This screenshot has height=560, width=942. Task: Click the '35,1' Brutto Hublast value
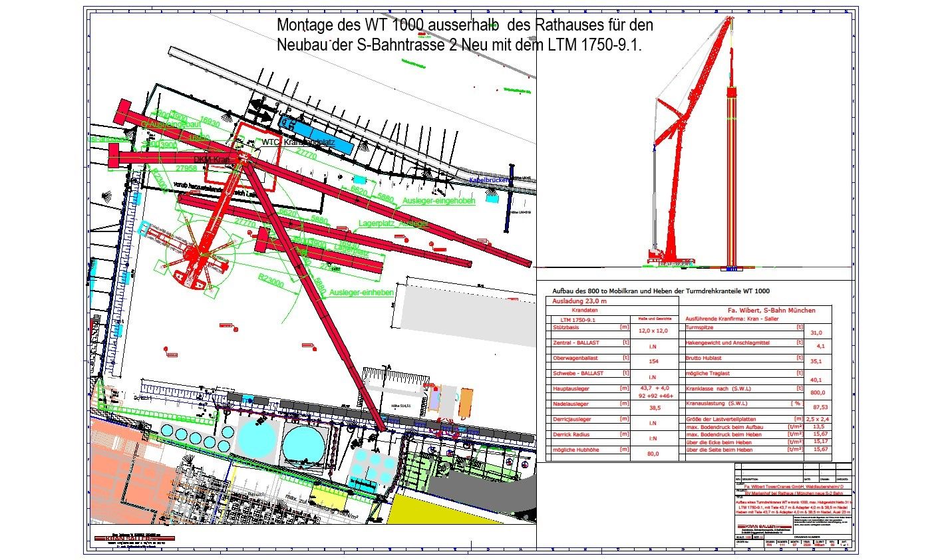[x=818, y=362]
